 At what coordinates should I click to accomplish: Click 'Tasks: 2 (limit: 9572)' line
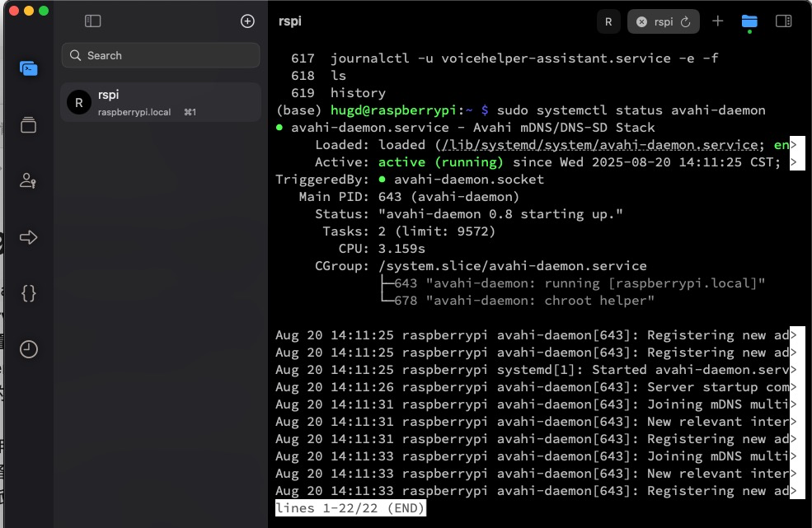click(409, 231)
